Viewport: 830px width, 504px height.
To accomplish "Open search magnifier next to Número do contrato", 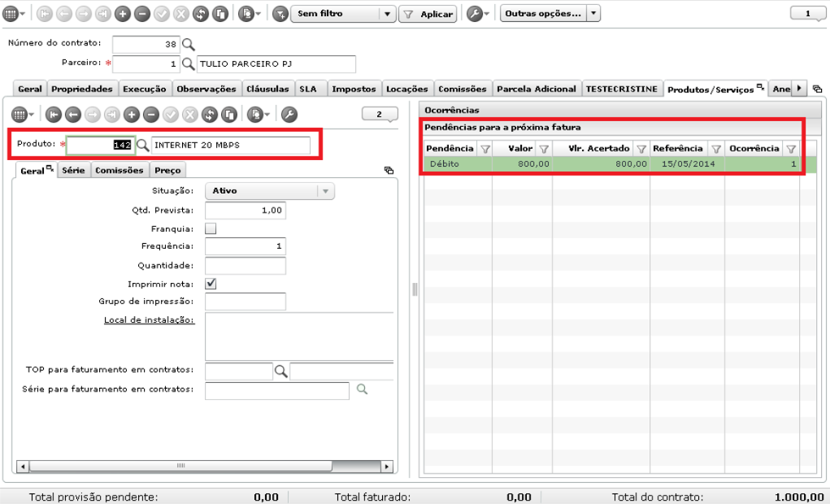I will [189, 45].
